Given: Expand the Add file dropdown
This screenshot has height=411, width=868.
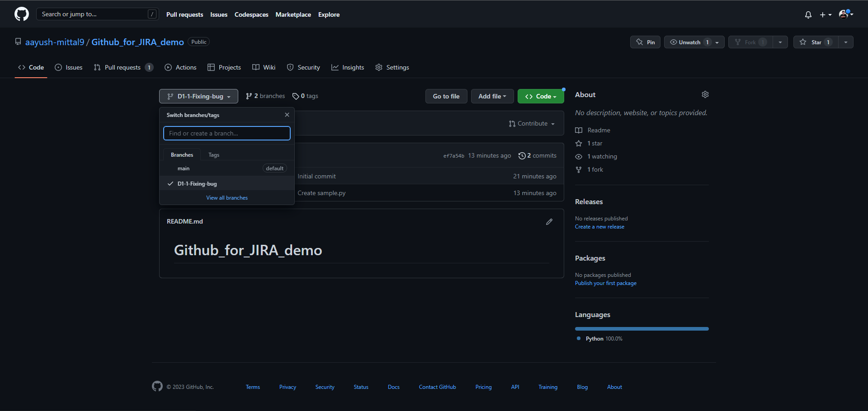Looking at the screenshot, I should tap(492, 96).
